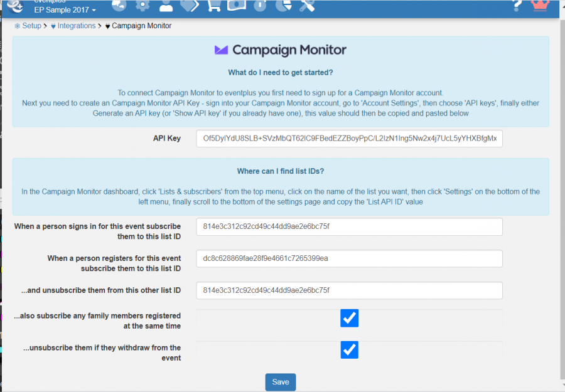Select the sign-in subscribe list ID field

349,226
